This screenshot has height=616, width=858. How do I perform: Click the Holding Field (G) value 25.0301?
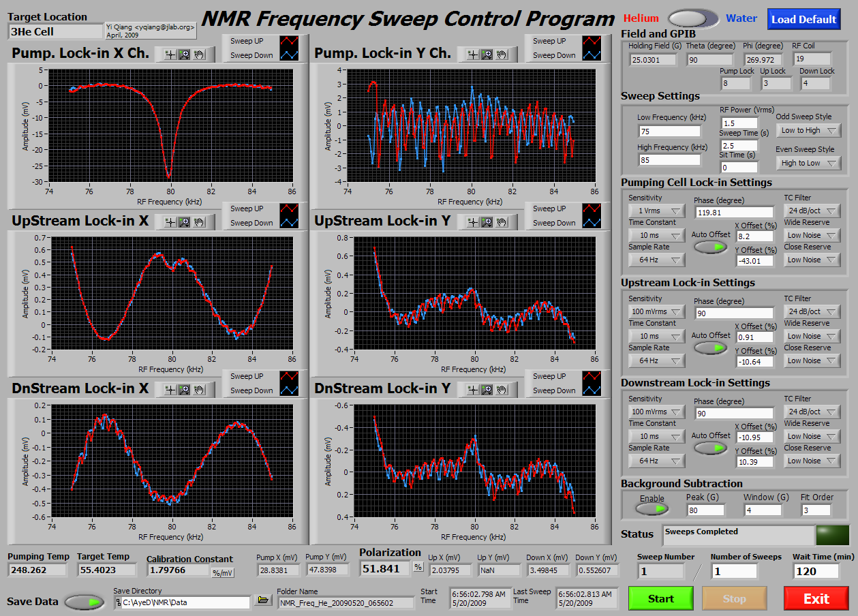click(653, 60)
